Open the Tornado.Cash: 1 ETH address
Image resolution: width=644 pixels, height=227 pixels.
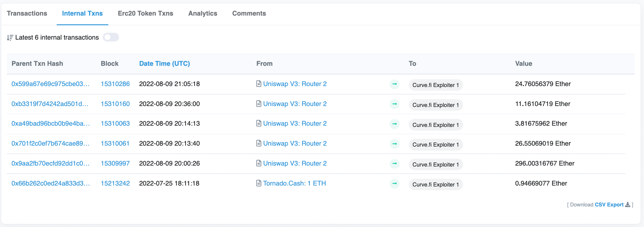tap(295, 183)
